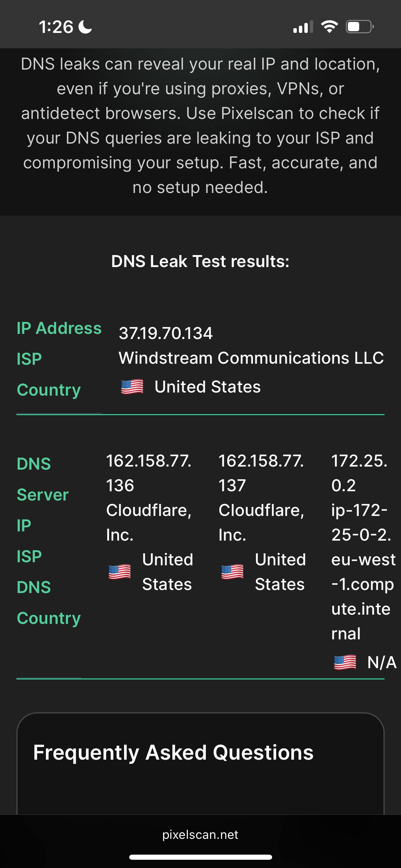
Task: Open the pixelscan.net address bar
Action: tap(200, 834)
